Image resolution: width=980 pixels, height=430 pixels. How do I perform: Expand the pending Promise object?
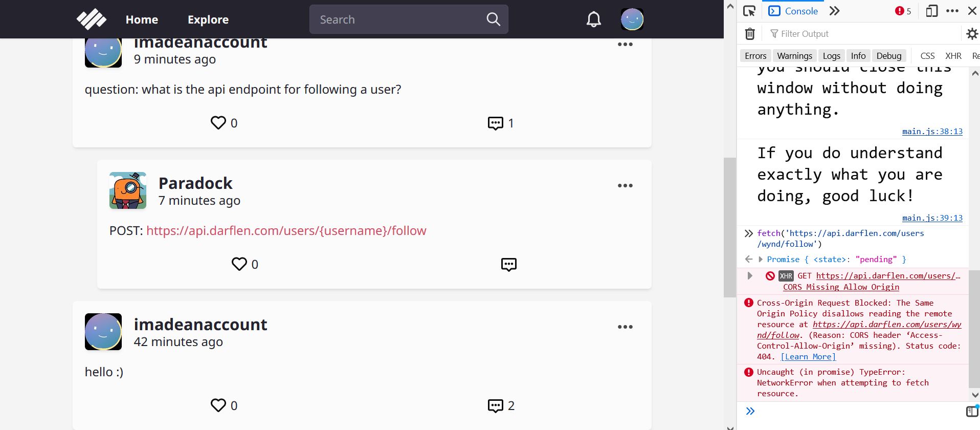pos(761,260)
